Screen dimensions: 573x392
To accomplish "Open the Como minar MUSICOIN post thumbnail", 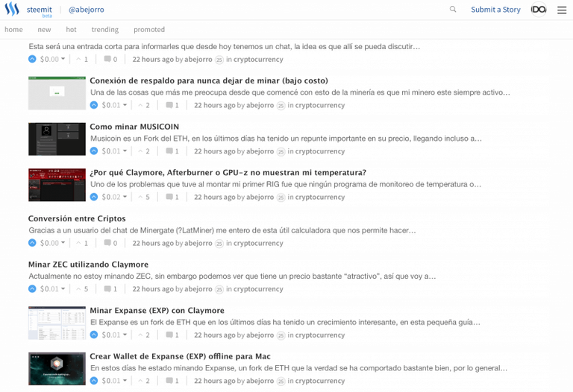I will [x=57, y=139].
